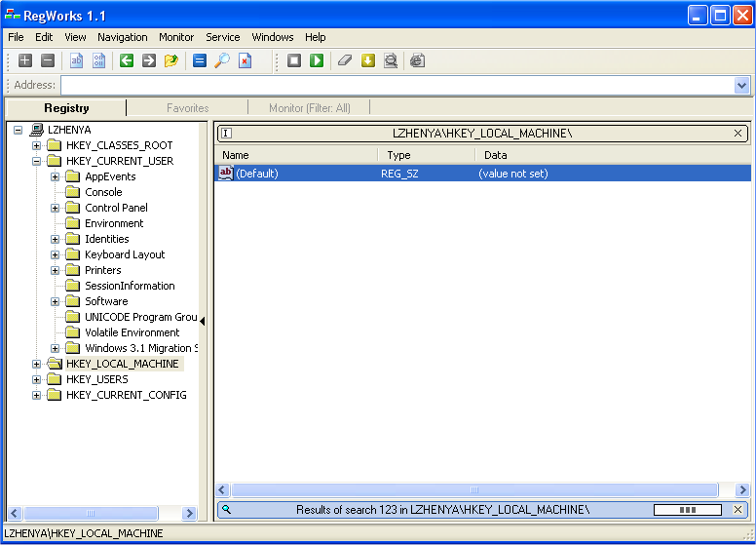
Task: Expand HKEY_USERS node
Action: click(36, 379)
